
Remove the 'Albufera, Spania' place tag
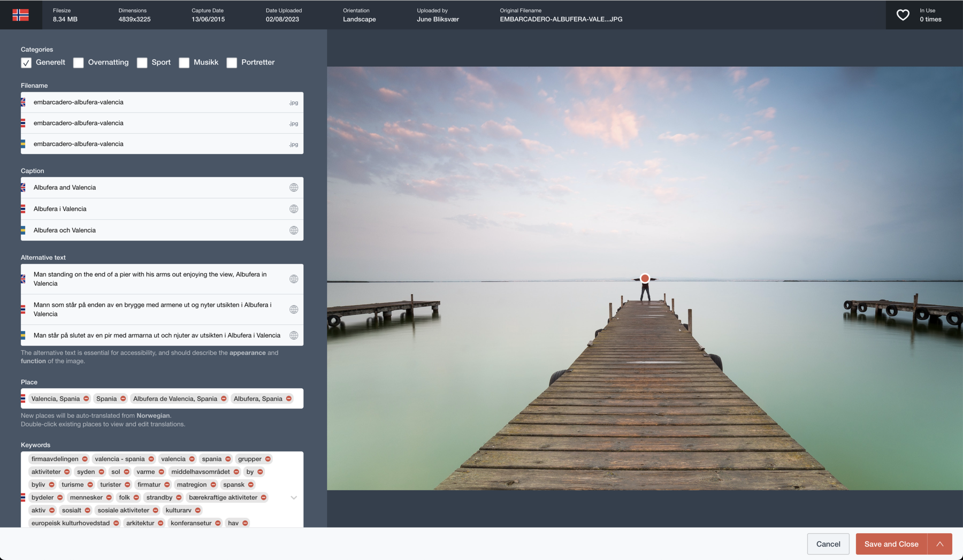pos(289,399)
